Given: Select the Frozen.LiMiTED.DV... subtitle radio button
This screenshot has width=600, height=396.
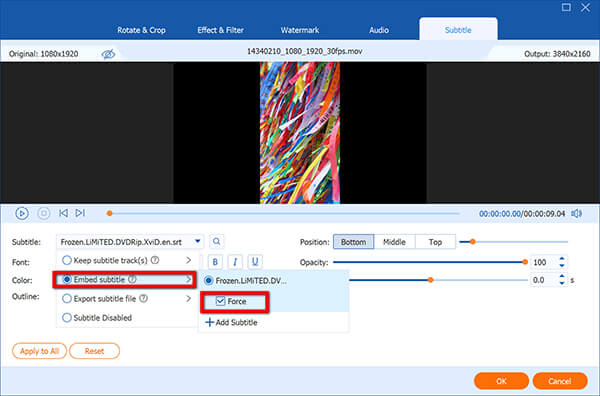Looking at the screenshot, I should click(209, 280).
